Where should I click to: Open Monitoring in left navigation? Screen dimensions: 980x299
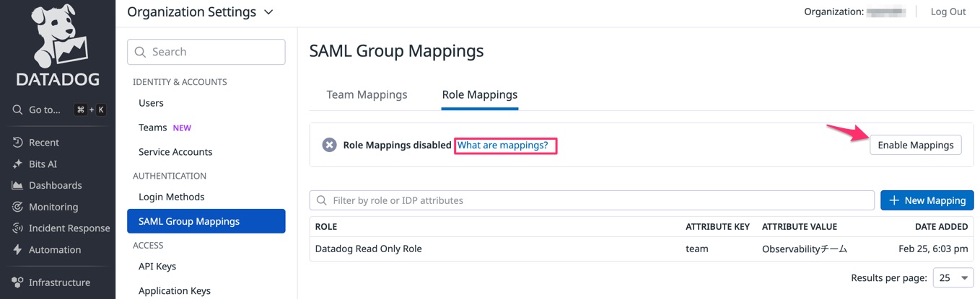pos(53,207)
